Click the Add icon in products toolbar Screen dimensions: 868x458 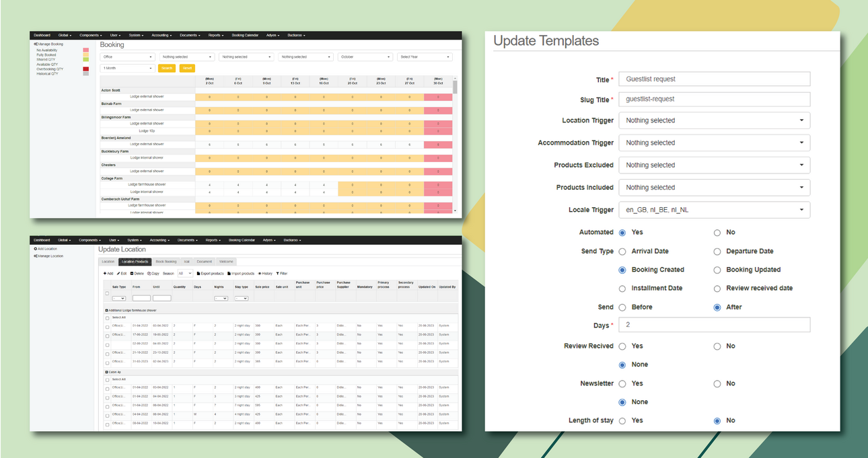(x=105, y=274)
